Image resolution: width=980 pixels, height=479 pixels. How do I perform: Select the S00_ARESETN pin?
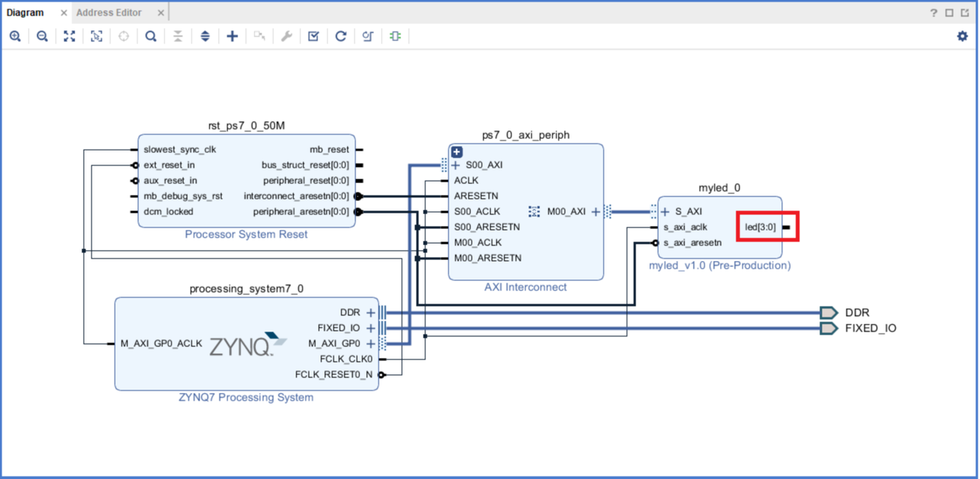[x=487, y=227]
